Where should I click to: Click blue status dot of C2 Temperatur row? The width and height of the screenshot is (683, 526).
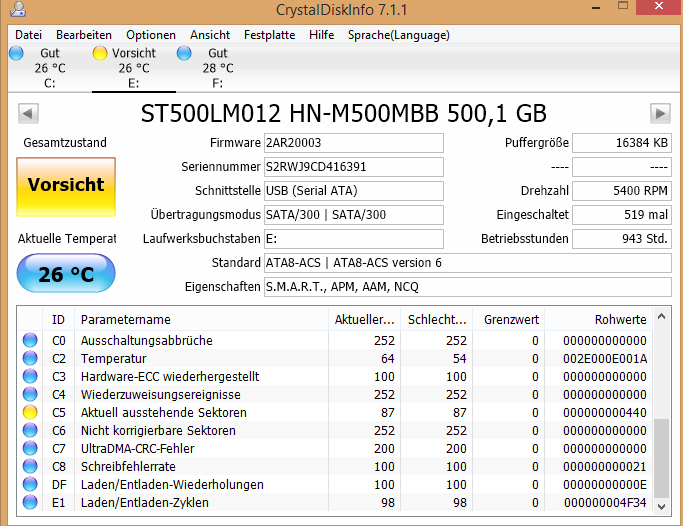[x=30, y=358]
